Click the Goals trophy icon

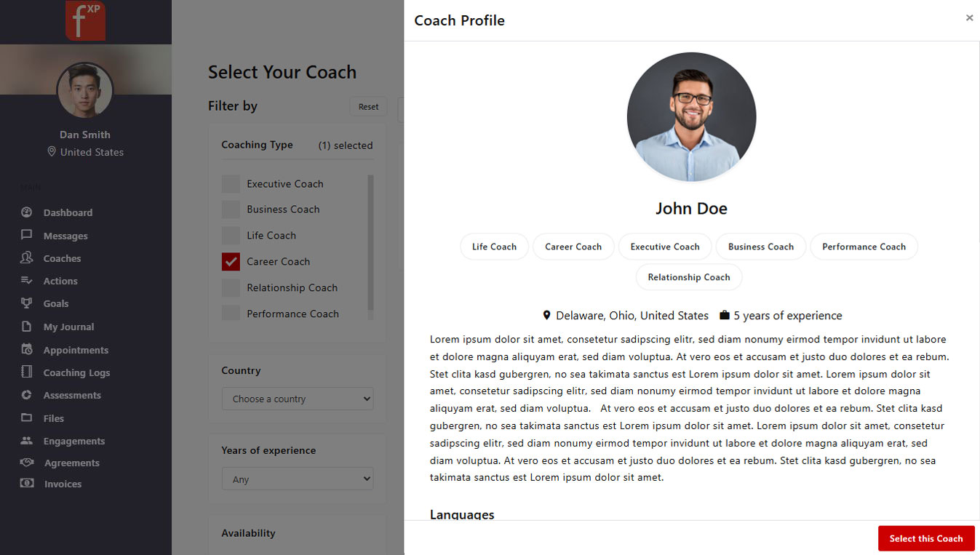[x=27, y=303]
